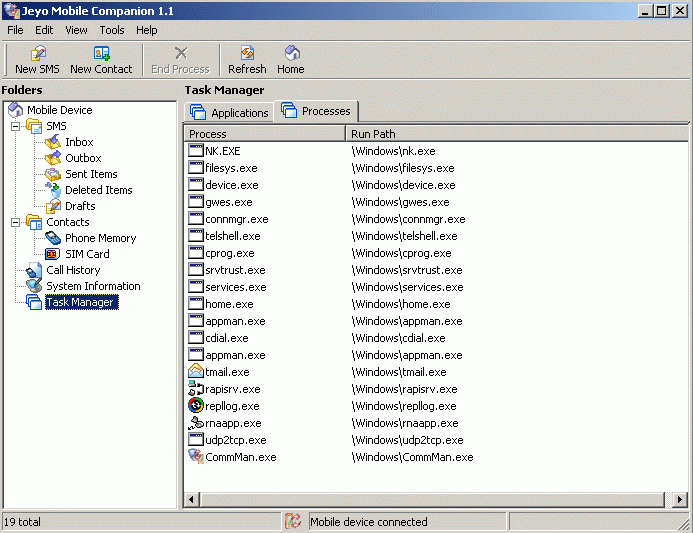Click the Sent Items folder icon
Viewport: 693px width, 533px height.
tap(53, 174)
